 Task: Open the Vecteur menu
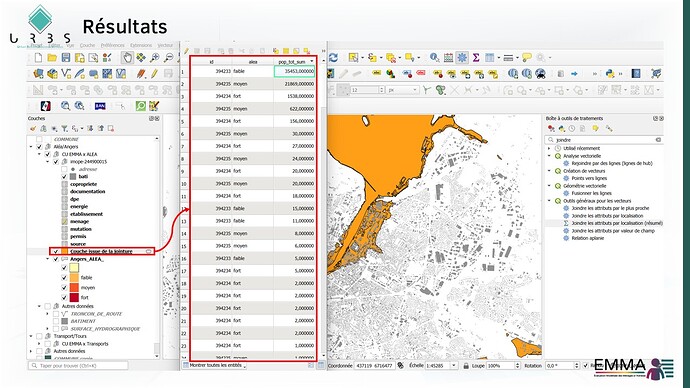[165, 45]
